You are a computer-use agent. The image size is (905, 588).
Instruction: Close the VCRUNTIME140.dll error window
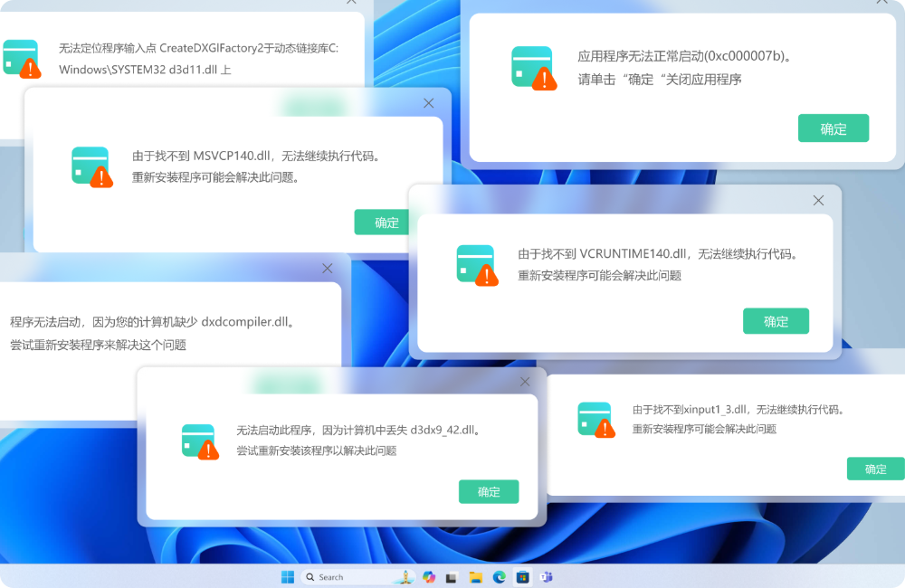[x=818, y=200]
